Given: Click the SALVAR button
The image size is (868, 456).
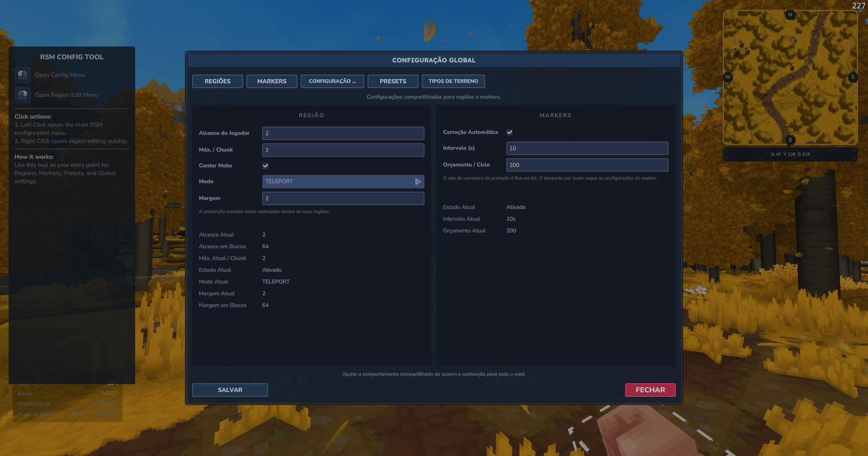Looking at the screenshot, I should (x=230, y=390).
